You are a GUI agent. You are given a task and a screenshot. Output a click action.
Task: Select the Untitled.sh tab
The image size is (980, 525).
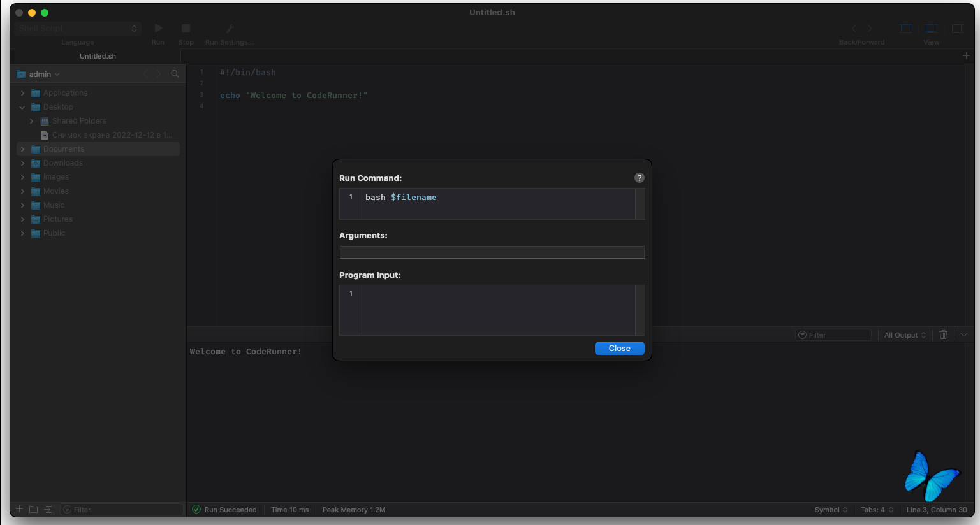point(98,56)
